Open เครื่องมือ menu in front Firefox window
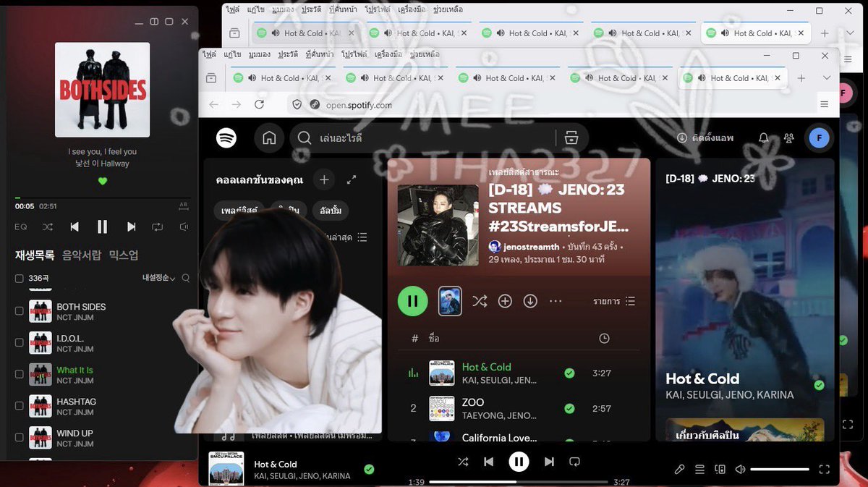This screenshot has width=868, height=487. click(x=388, y=54)
